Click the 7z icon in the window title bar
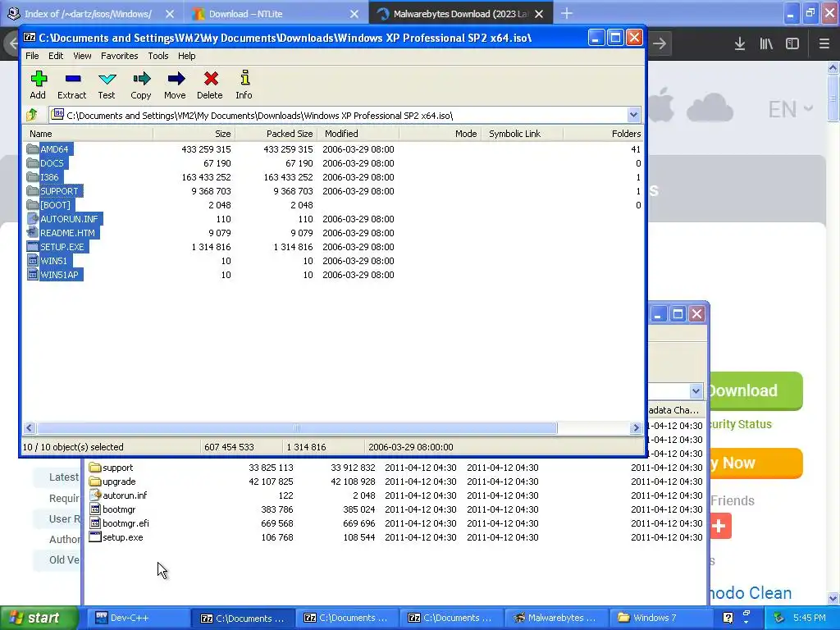 [30, 38]
